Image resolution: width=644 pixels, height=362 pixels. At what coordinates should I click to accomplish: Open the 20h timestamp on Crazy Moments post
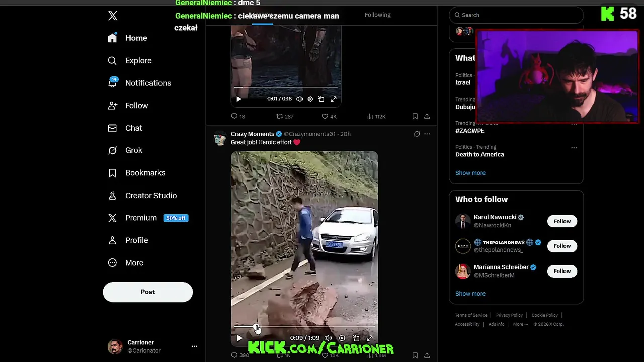[345, 134]
